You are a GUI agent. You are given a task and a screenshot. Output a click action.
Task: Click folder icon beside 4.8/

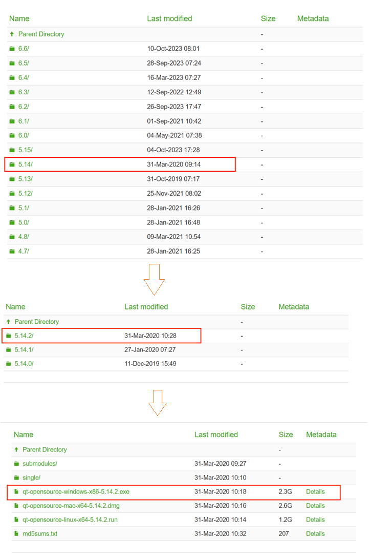coord(12,237)
